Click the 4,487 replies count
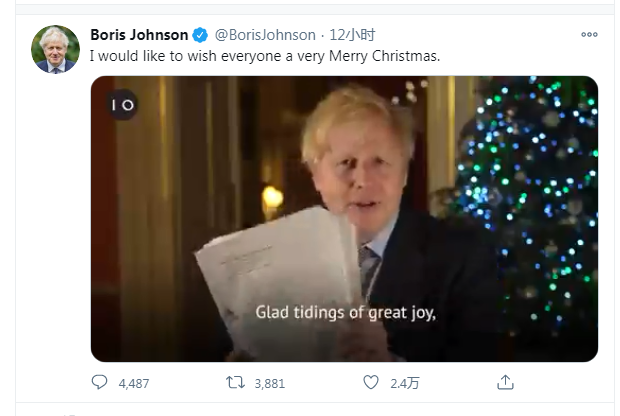Screen dimensions: 620x416 click(x=133, y=382)
